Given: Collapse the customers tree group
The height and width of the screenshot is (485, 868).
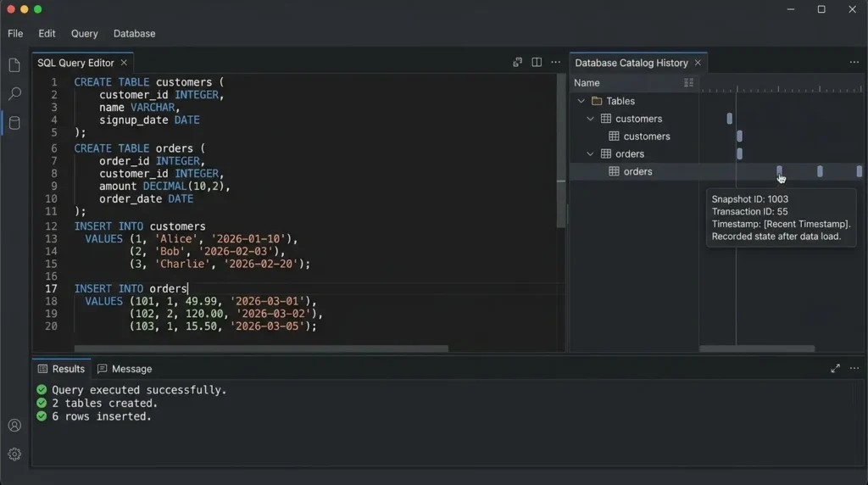Looking at the screenshot, I should pos(590,119).
